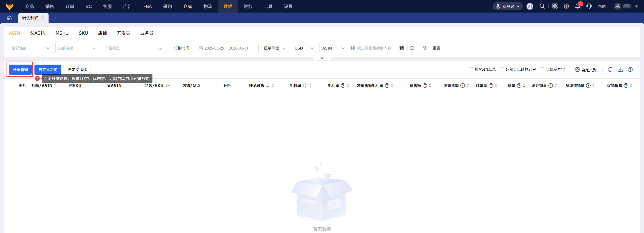Open the 订购时间 date type selector
644x233 pixels.
[x=182, y=48]
